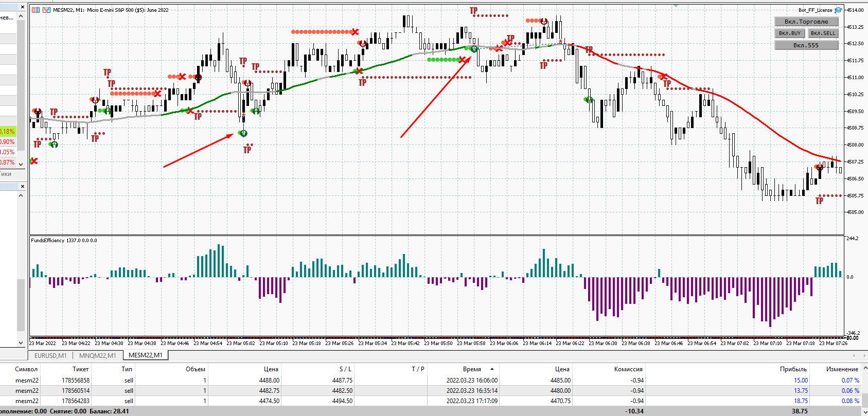Click the chart shift triangle marker
This screenshot has width=868, height=416.
(676, 5)
